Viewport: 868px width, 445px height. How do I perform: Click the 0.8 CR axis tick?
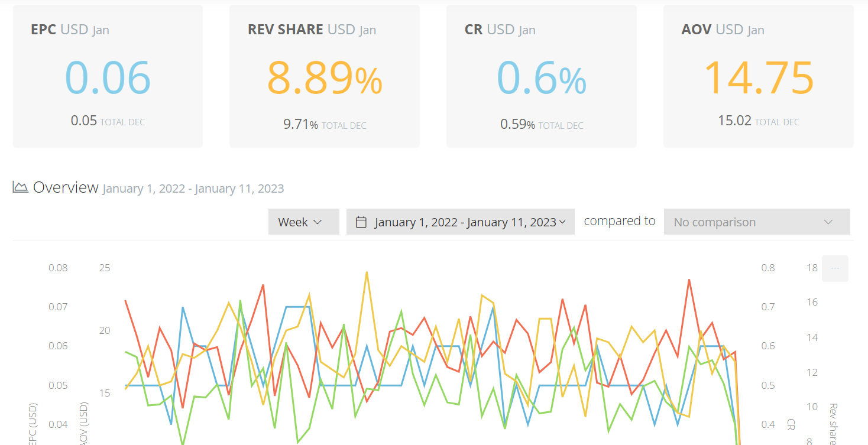click(768, 268)
